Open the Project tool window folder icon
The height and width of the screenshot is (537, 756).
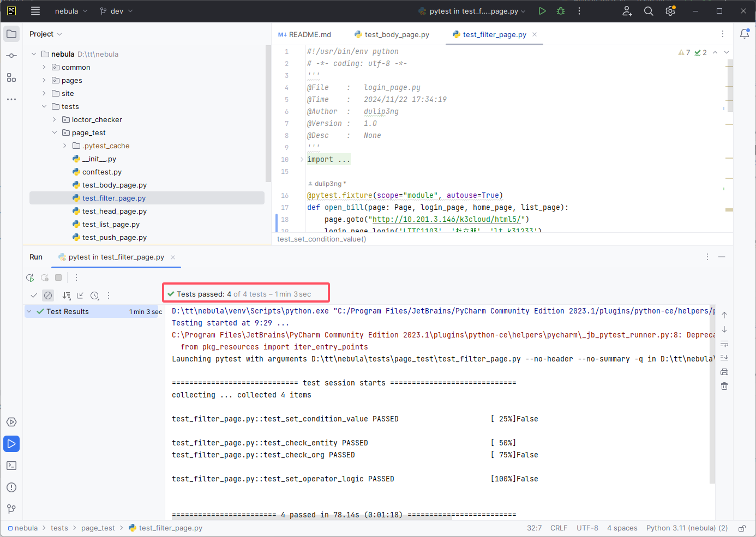[x=11, y=34]
